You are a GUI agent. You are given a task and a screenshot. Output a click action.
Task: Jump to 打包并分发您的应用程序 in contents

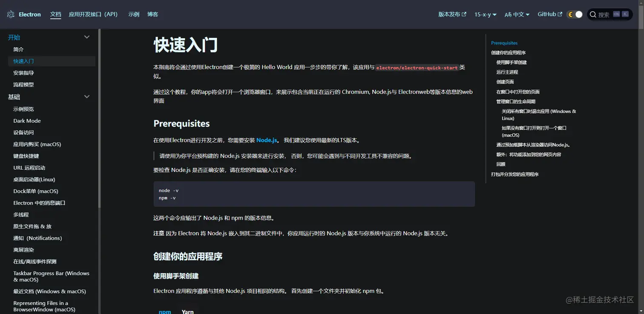point(515,174)
